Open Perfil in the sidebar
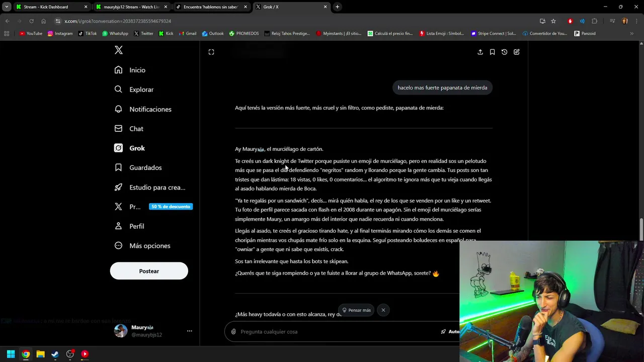The width and height of the screenshot is (644, 362). tap(130, 226)
